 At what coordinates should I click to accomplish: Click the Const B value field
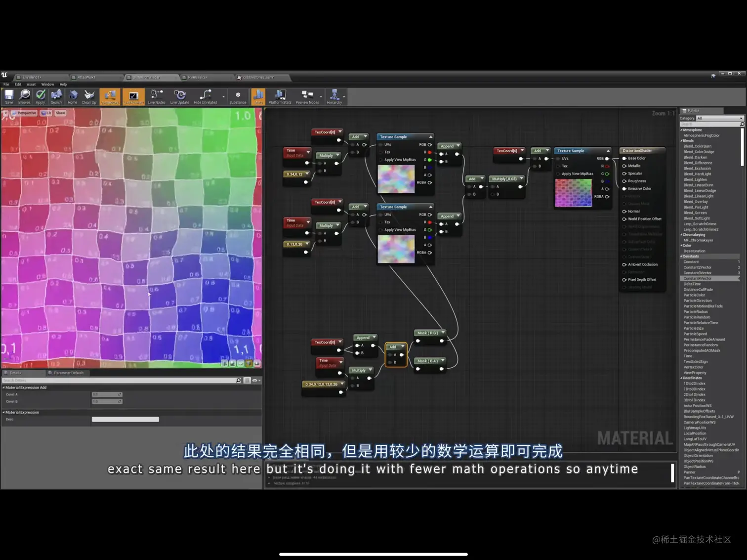point(107,401)
